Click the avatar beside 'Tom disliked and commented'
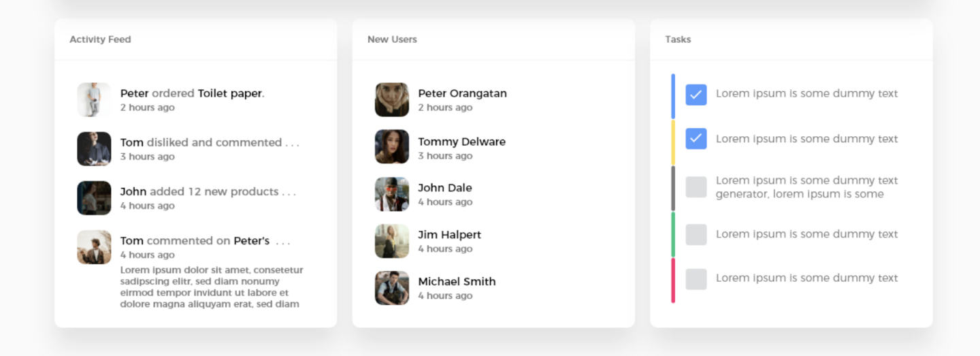 pyautogui.click(x=94, y=149)
